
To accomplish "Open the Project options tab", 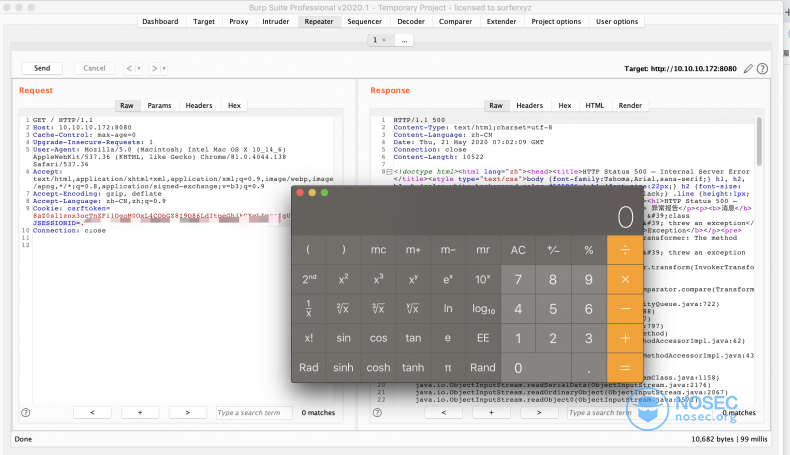I will 556,22.
